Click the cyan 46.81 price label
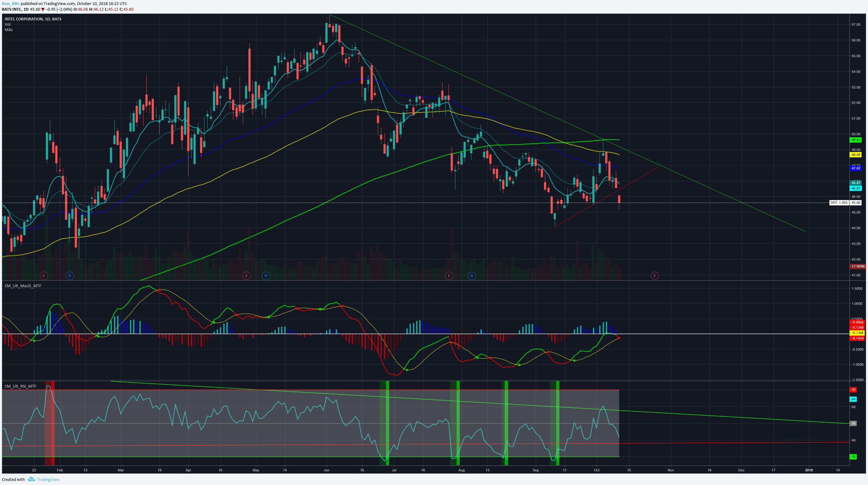Viewport: 868px width, 485px height. [x=855, y=188]
